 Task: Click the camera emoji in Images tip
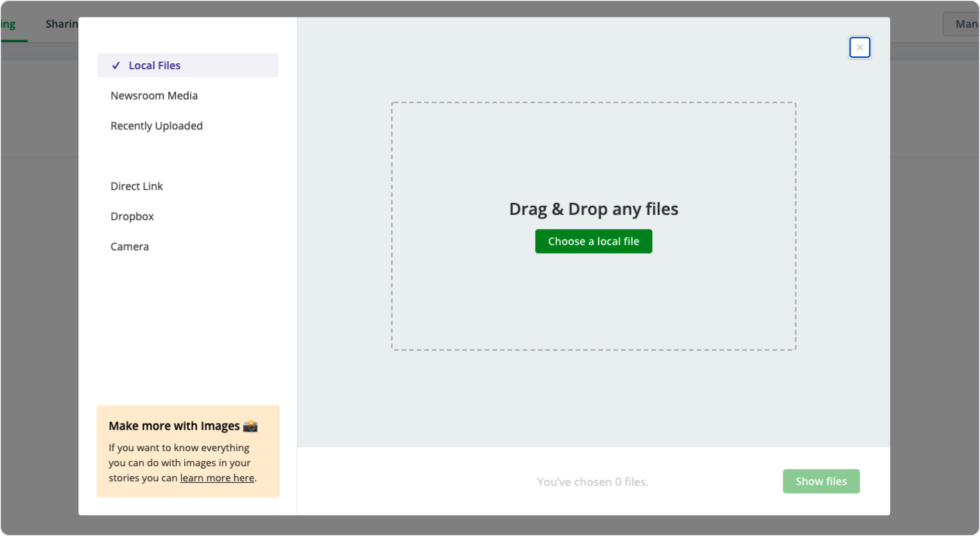[x=250, y=426]
